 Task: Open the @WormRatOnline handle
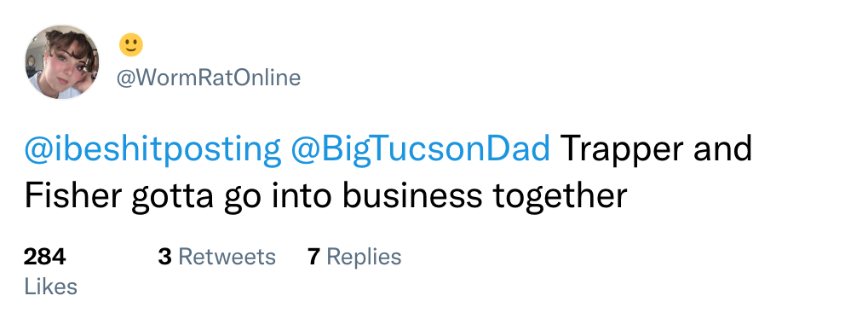pos(208,78)
